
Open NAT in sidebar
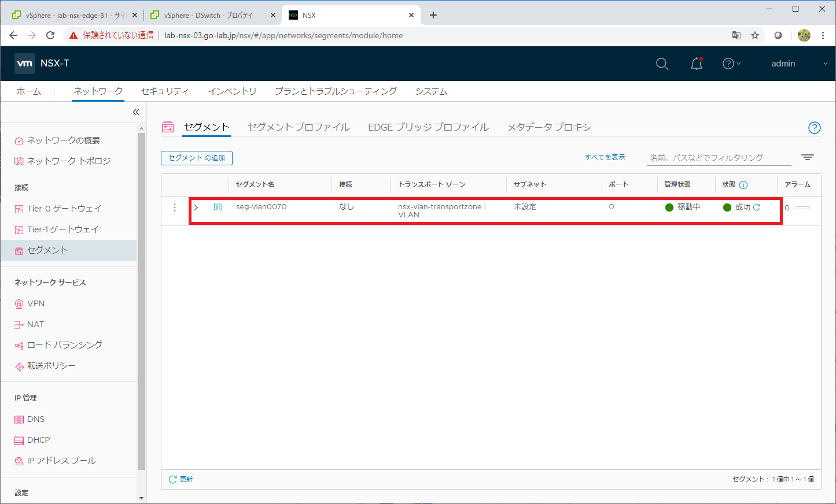pyautogui.click(x=29, y=324)
